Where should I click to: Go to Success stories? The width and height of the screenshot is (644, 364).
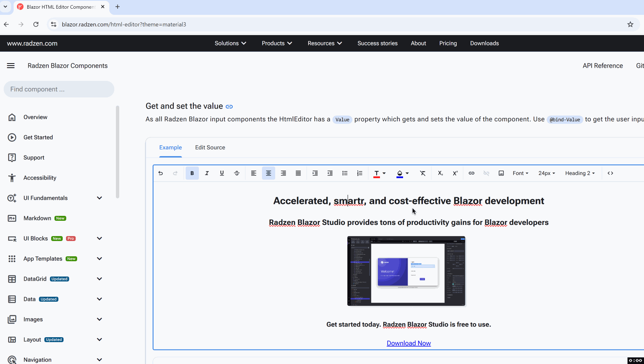coord(377,43)
